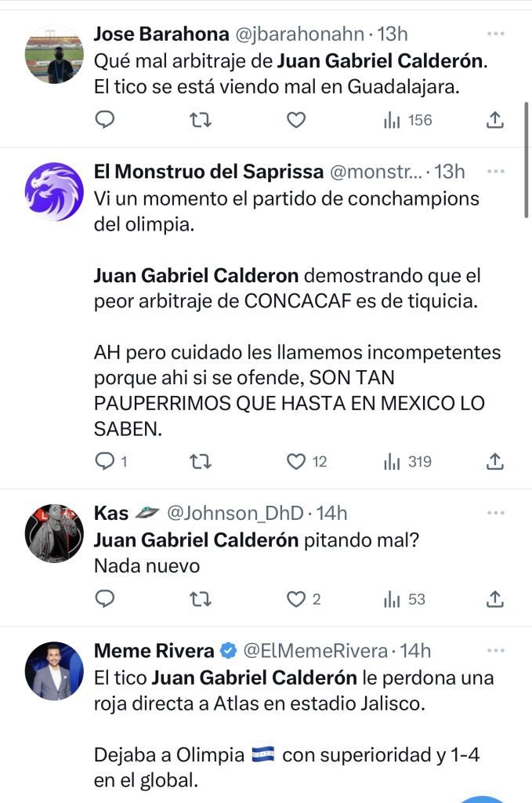
Task: Open more options on Jose Barahona's tweet
Action: click(x=495, y=34)
